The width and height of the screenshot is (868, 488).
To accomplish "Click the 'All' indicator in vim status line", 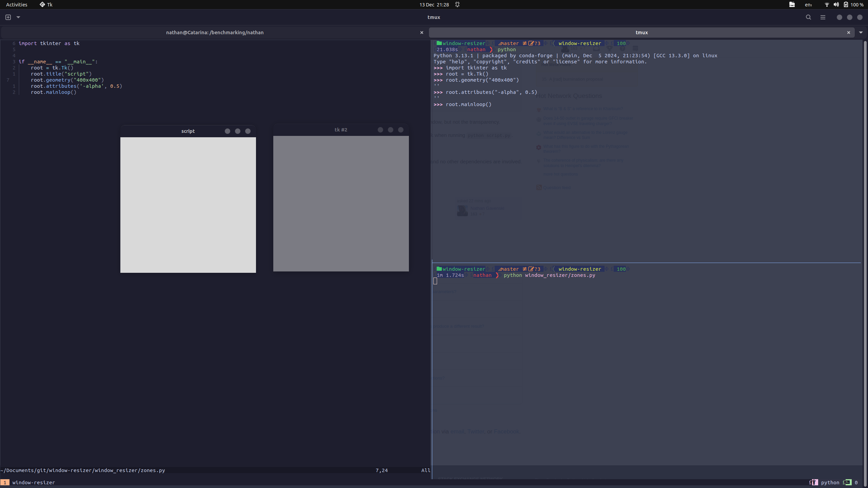I will pyautogui.click(x=426, y=470).
